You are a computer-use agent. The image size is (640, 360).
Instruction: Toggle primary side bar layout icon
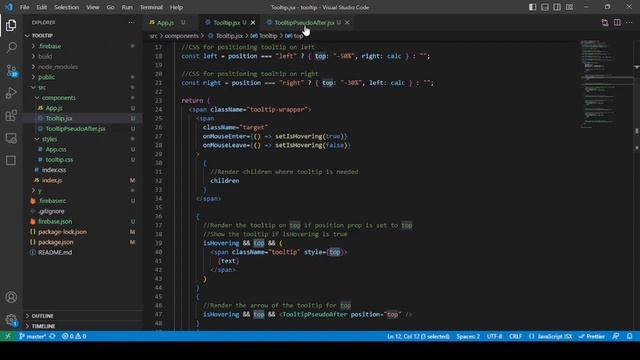[x=533, y=7]
